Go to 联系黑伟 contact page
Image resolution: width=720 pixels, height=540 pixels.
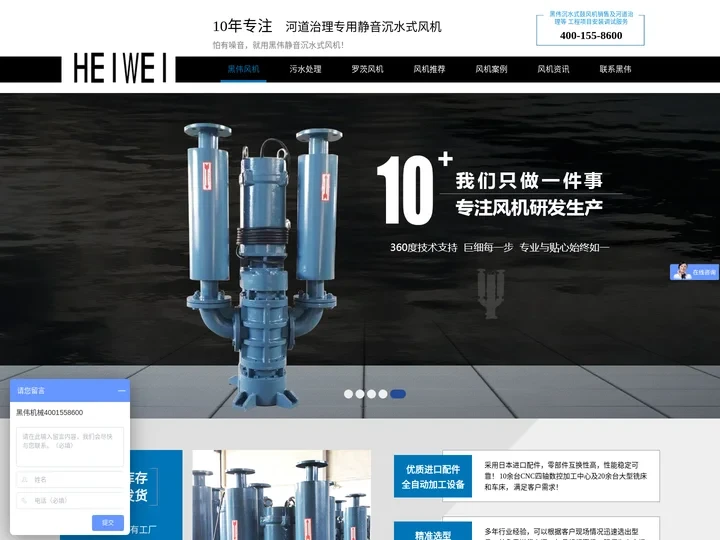click(615, 69)
